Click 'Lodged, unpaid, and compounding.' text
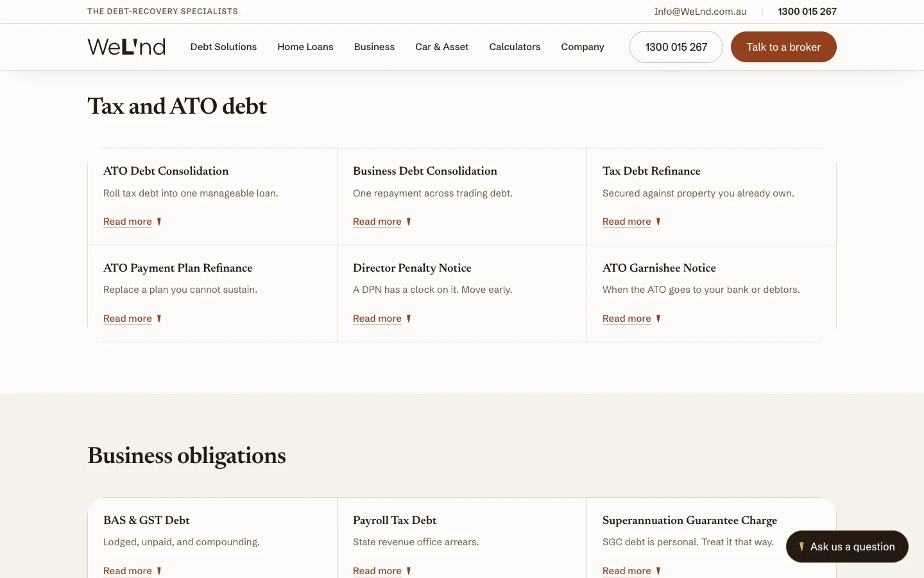Screen dimensions: 924x578 pyautogui.click(x=182, y=542)
